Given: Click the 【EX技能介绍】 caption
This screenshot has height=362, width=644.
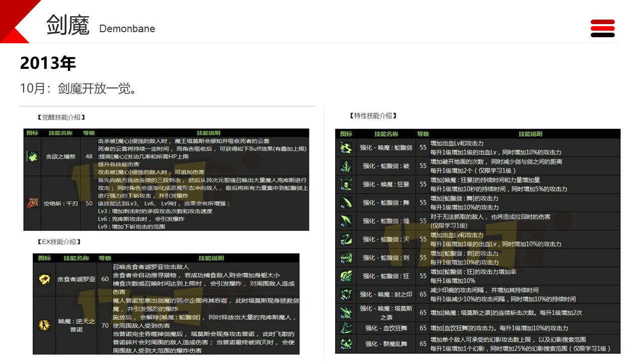Looking at the screenshot, I should click(x=58, y=242).
